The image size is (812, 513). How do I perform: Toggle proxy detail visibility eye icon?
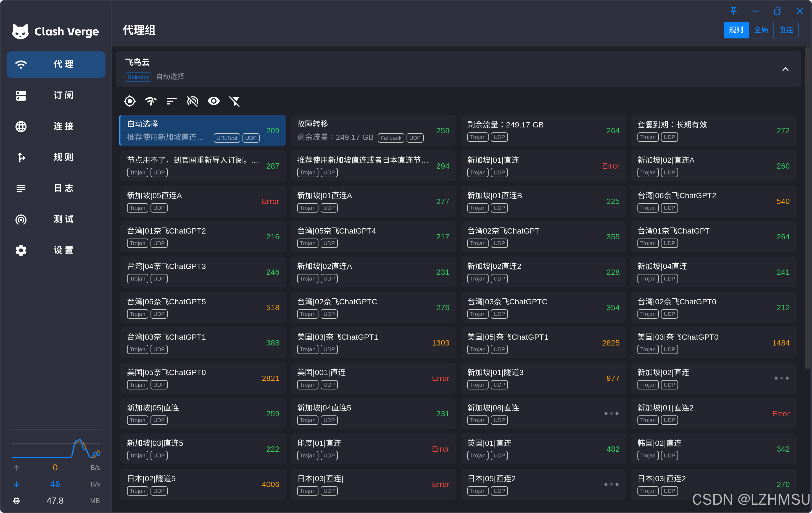213,101
